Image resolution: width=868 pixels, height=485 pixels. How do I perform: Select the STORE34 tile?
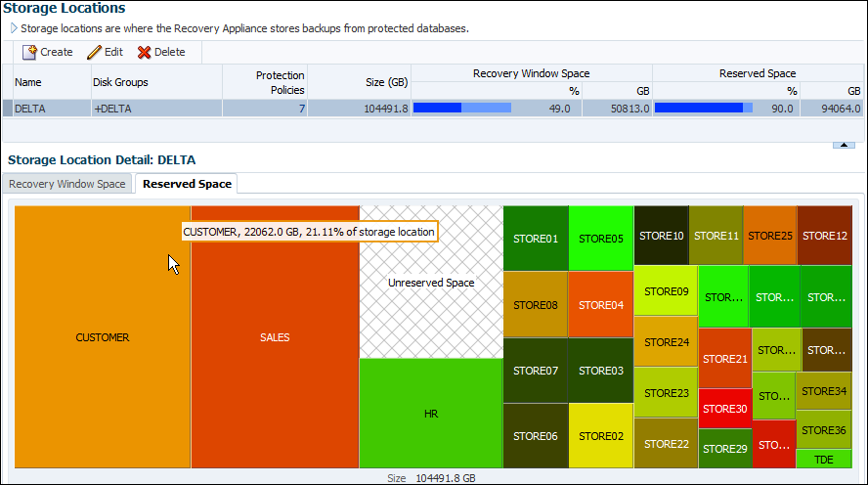[824, 391]
